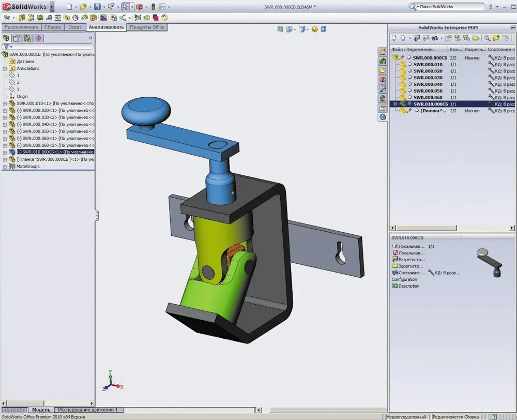
Task: Expand the feature manager panel chevron
Action: (x=90, y=38)
